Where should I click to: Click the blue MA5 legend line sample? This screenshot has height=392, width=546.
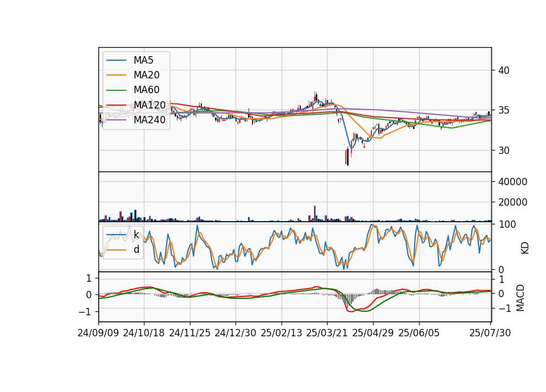pyautogui.click(x=116, y=61)
